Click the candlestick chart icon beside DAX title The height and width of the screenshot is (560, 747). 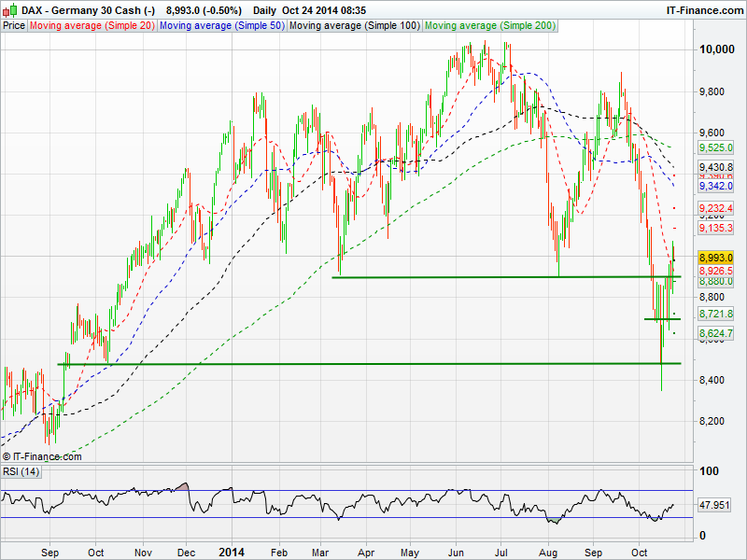[9, 9]
